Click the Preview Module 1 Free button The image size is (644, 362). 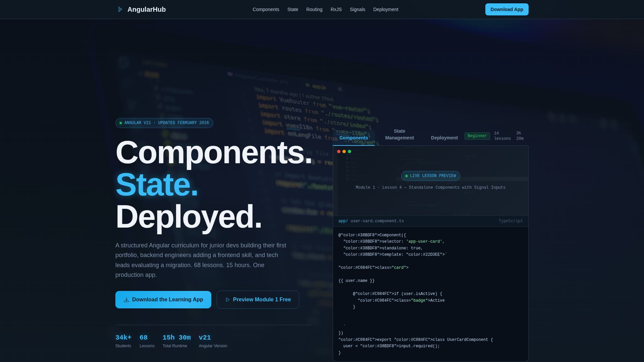(258, 299)
